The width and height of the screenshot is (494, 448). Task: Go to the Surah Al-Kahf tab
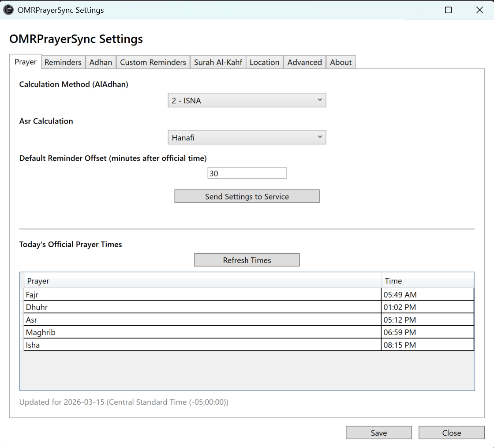pos(218,62)
